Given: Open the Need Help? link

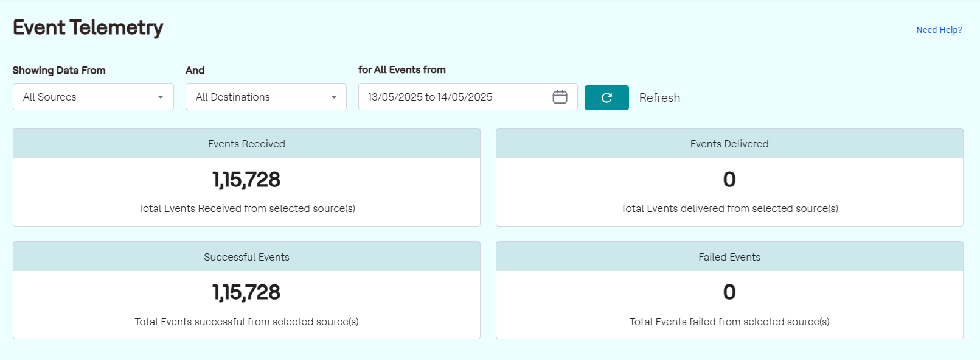Looking at the screenshot, I should click(939, 30).
